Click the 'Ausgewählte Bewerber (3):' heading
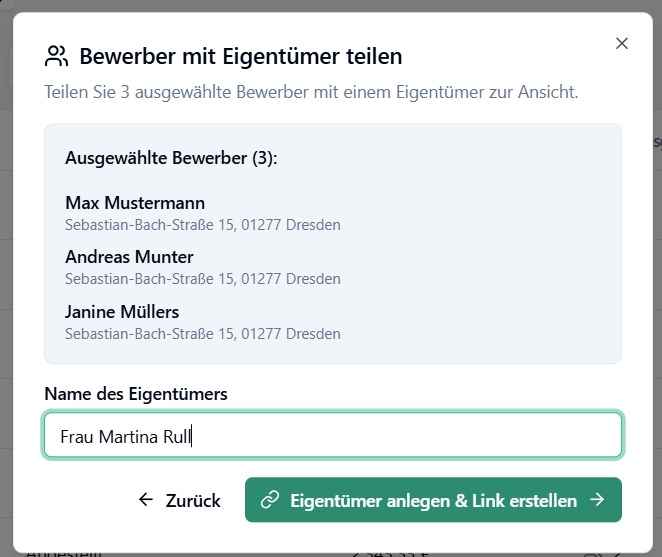662x557 pixels. pyautogui.click(x=171, y=158)
